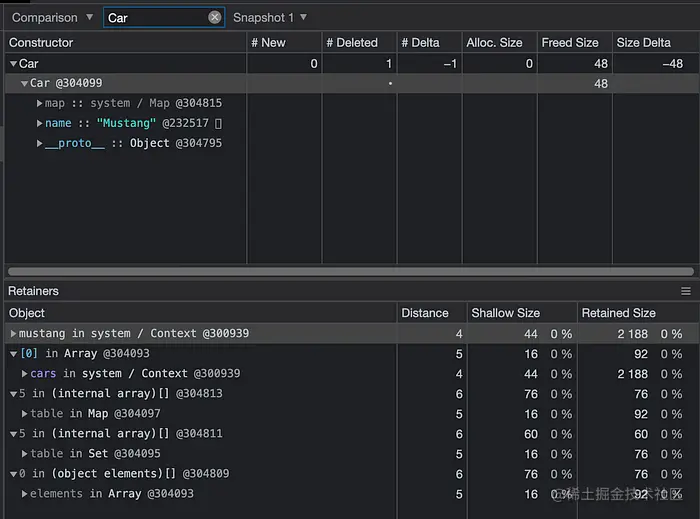Image resolution: width=700 pixels, height=519 pixels.
Task: Open the Retainers panel menu icon
Action: click(686, 291)
